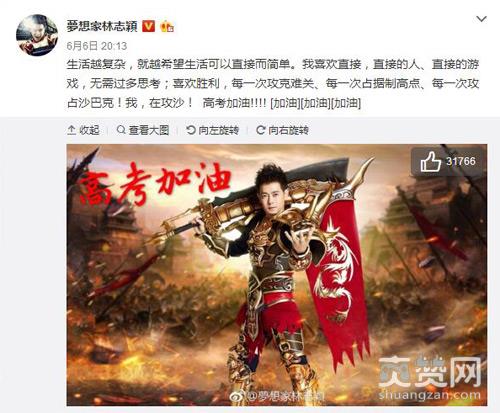The image size is (500, 413).
Task: Click the magnifier icon for large view
Action: (x=121, y=130)
